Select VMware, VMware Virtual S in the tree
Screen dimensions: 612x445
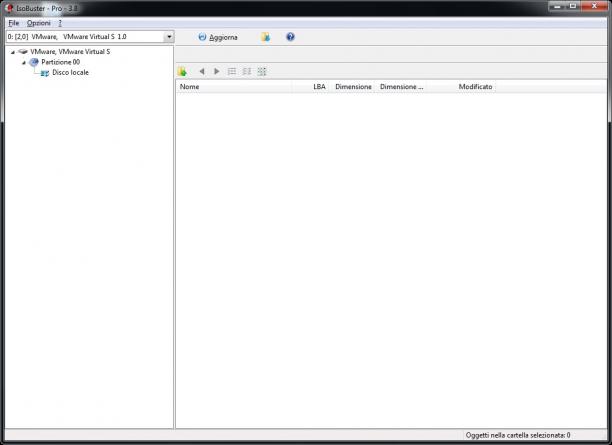pos(70,52)
